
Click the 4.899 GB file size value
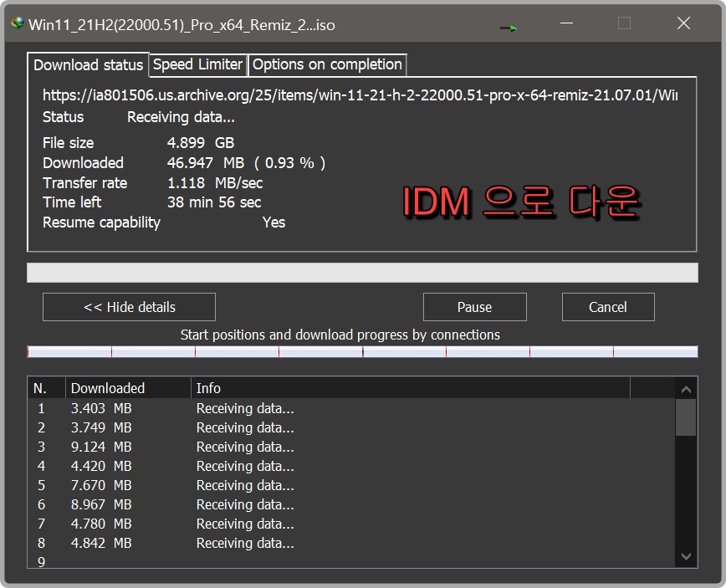click(201, 142)
